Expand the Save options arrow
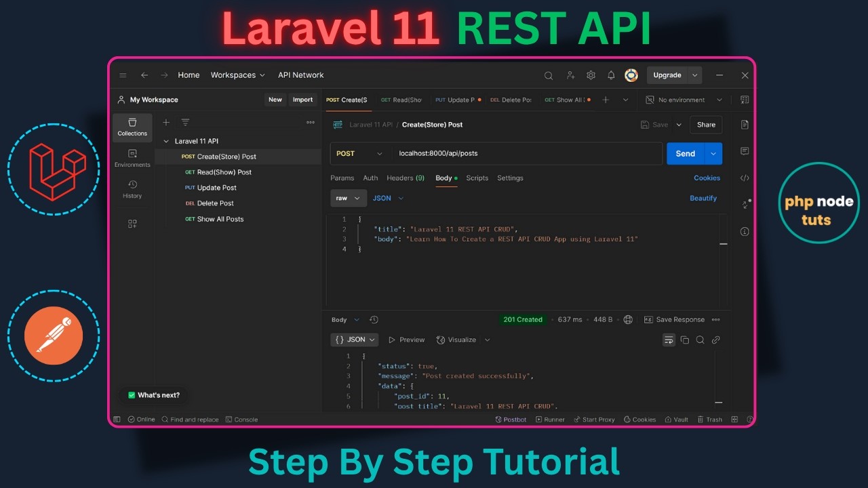The width and height of the screenshot is (868, 488). click(679, 125)
